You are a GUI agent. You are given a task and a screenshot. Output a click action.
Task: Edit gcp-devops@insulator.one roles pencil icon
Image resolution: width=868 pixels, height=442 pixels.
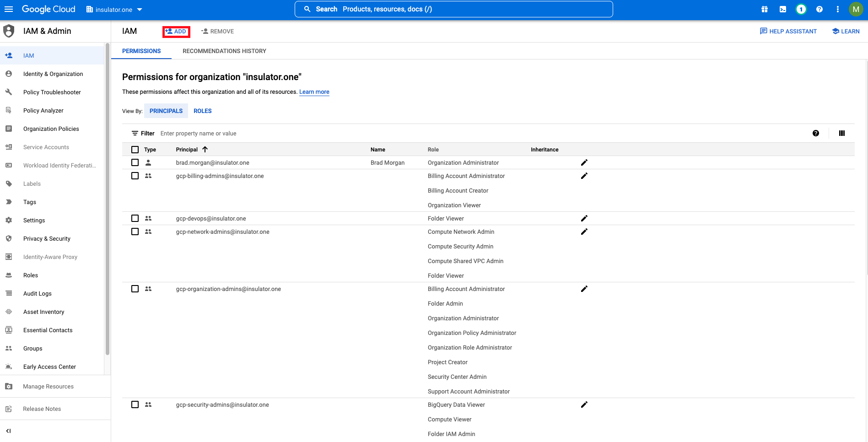584,218
